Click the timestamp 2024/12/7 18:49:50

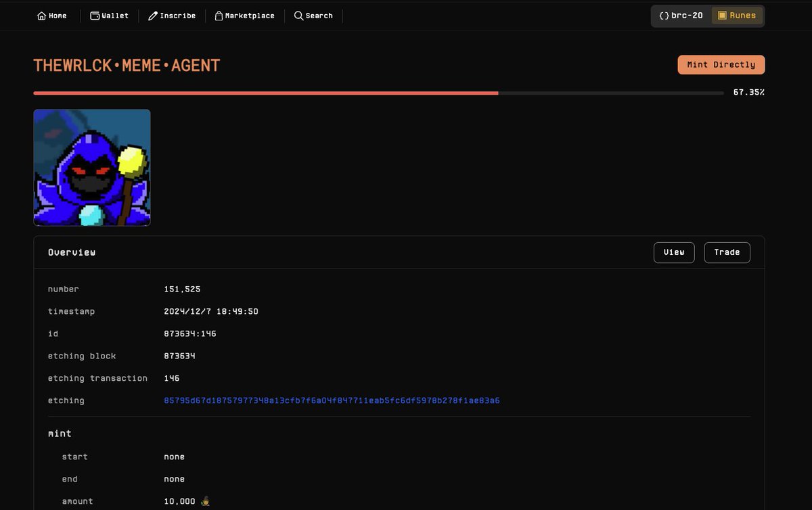(211, 312)
